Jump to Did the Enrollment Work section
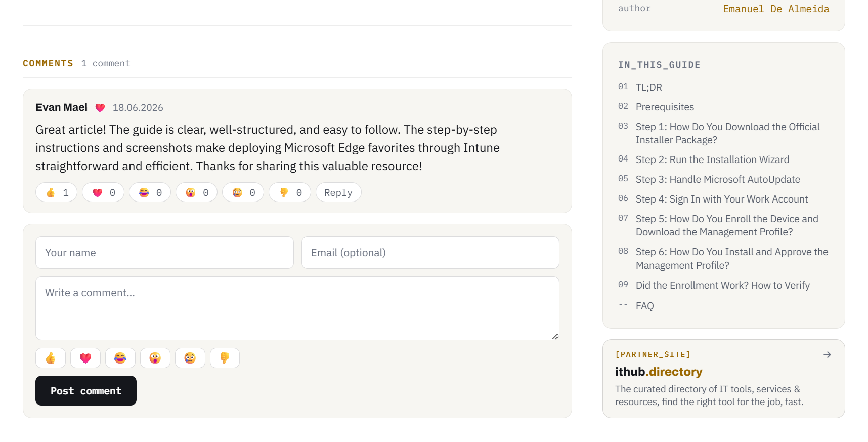Viewport: 868px width, 442px height. point(723,285)
